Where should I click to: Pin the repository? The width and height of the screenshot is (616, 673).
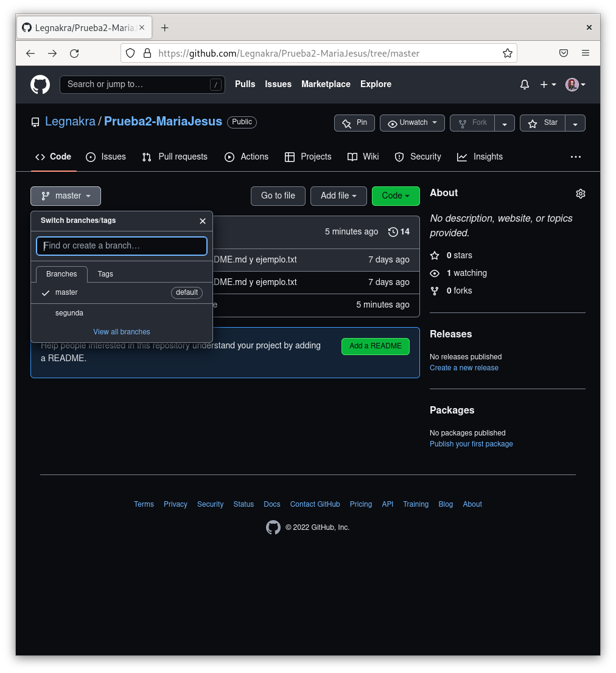point(354,123)
